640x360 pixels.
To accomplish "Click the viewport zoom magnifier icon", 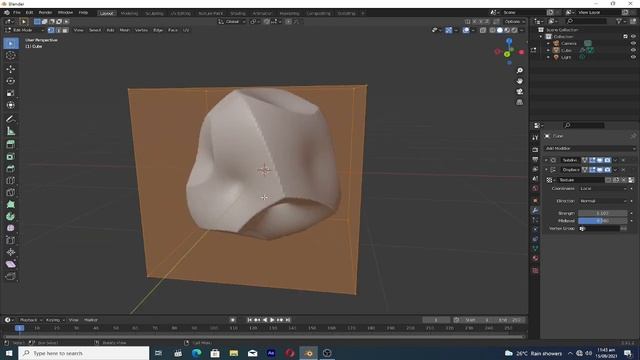I will (520, 71).
